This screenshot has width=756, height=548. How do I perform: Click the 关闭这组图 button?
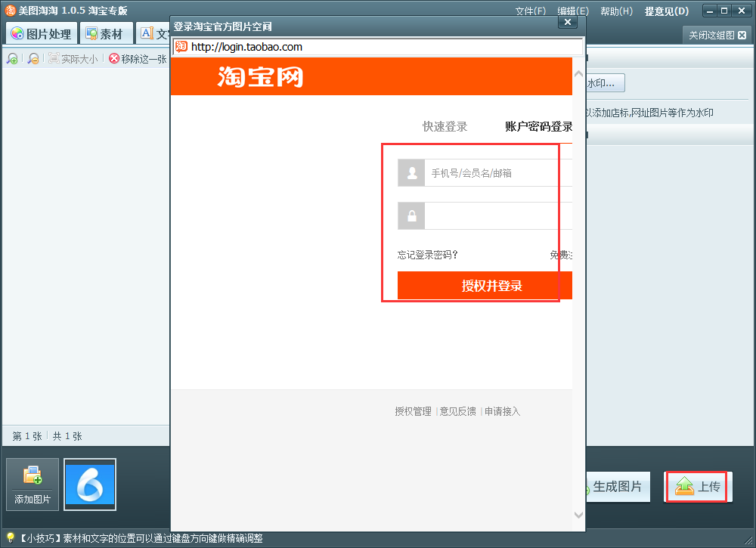click(717, 36)
